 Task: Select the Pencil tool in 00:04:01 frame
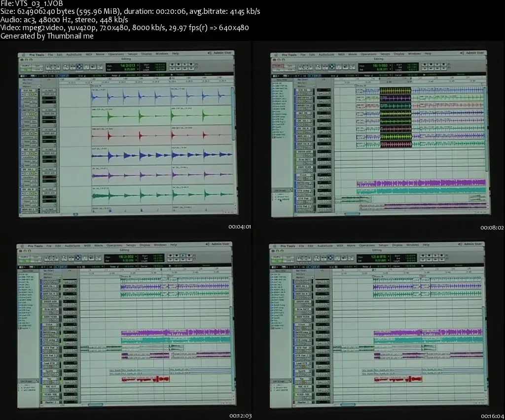(100, 67)
